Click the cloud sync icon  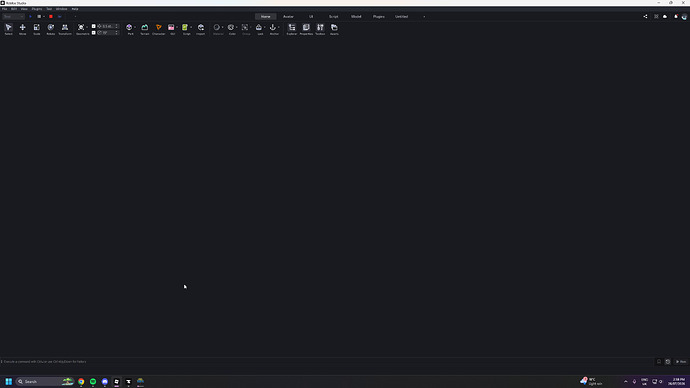point(665,16)
